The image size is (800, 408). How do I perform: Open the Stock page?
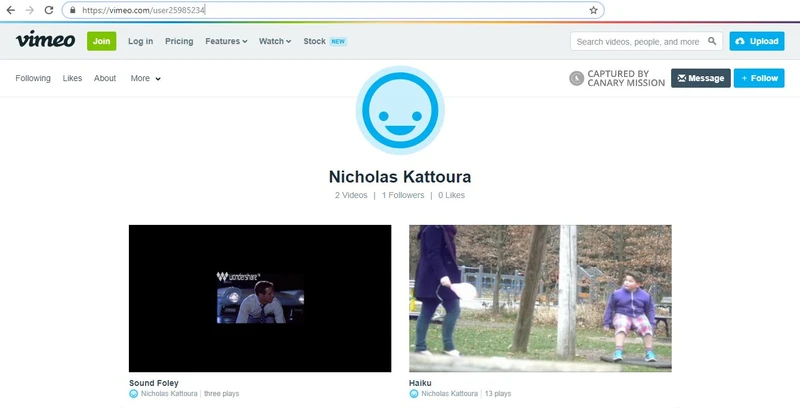(x=314, y=41)
